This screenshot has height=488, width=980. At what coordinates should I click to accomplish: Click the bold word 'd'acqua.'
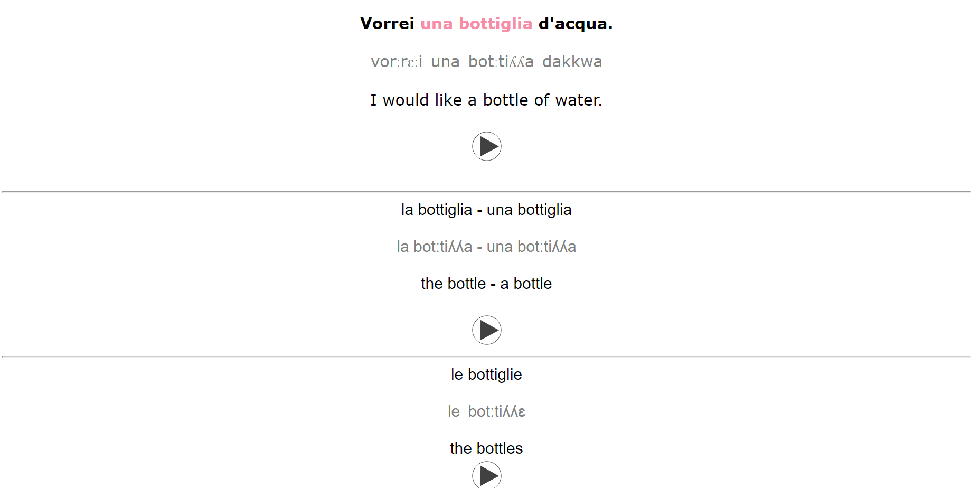[x=575, y=24]
